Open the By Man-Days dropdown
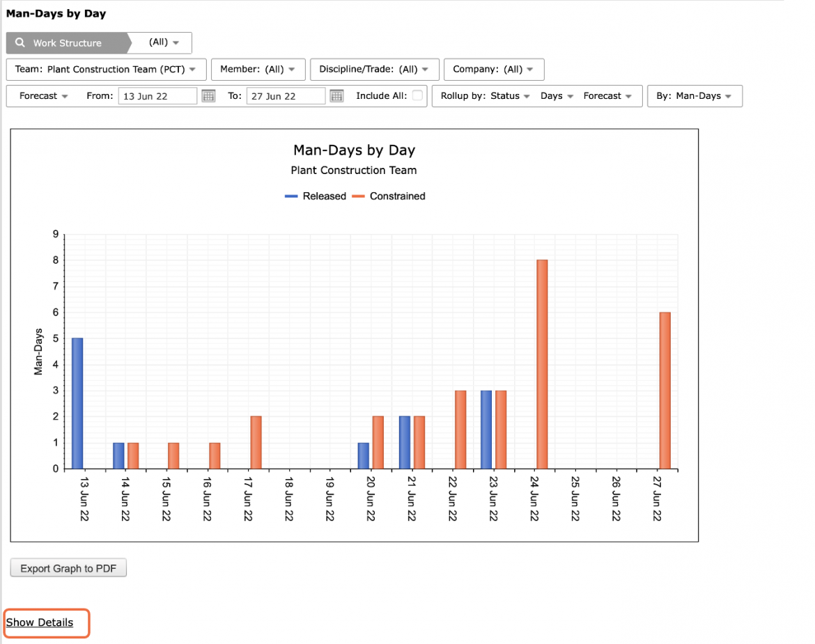 [694, 96]
